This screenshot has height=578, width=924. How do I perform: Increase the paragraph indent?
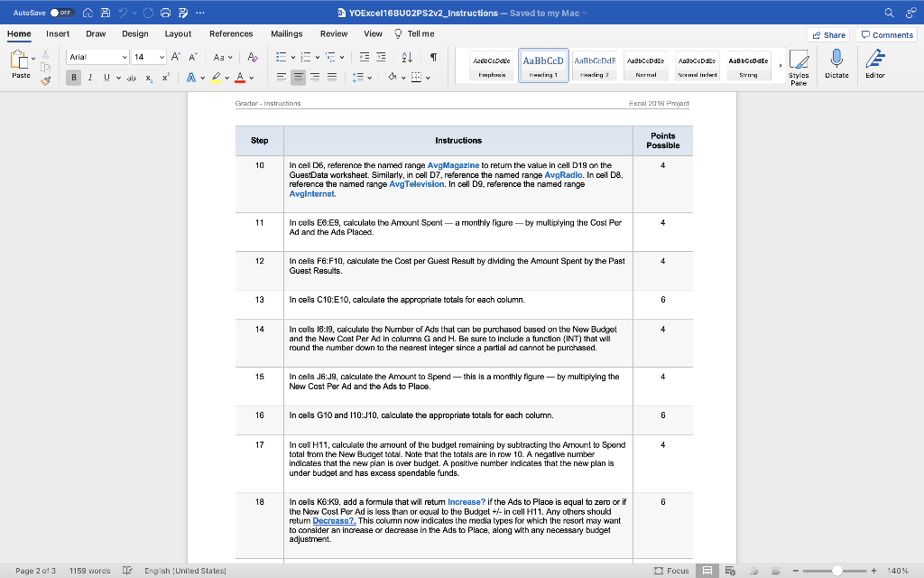point(382,57)
